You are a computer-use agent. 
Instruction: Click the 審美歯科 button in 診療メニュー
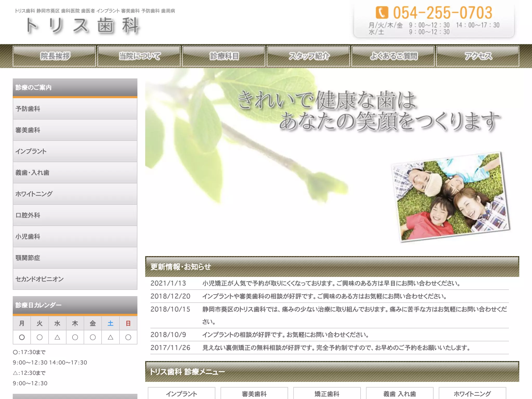click(x=254, y=393)
